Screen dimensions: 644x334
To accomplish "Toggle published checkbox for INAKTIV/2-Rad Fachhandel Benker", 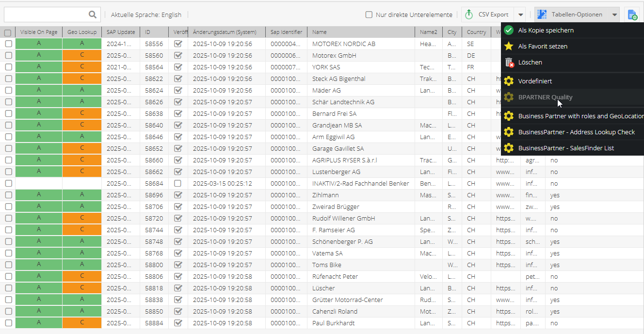I will [x=178, y=183].
